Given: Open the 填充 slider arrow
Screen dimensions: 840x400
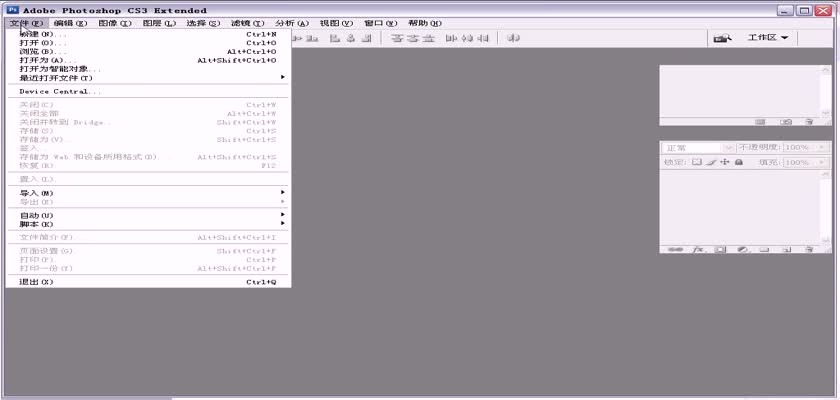Looking at the screenshot, I should tap(822, 163).
